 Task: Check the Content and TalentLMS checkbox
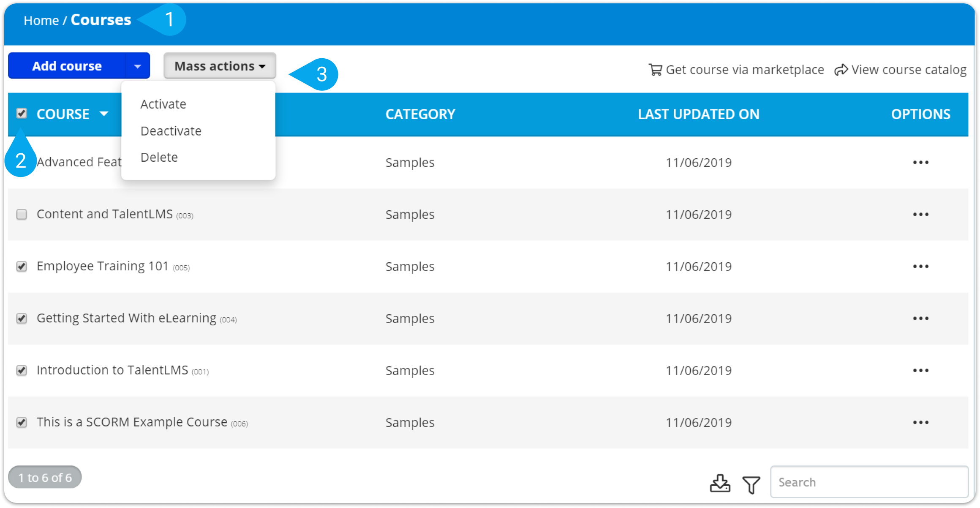tap(22, 215)
